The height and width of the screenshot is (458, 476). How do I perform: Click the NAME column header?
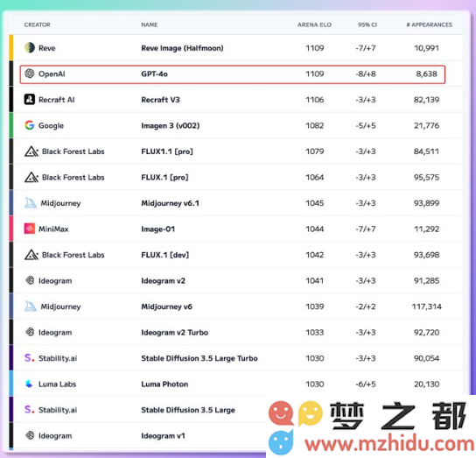click(x=149, y=25)
